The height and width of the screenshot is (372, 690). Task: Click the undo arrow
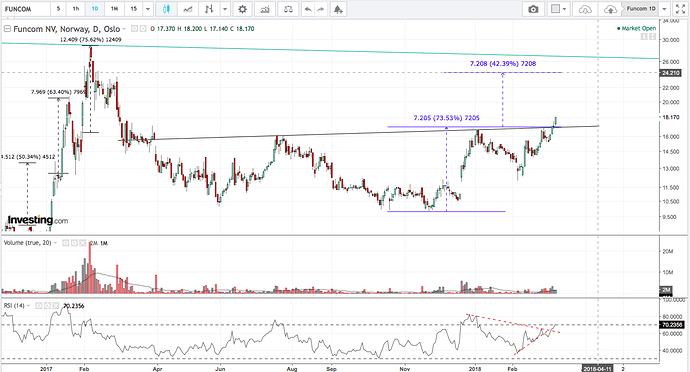[308, 9]
